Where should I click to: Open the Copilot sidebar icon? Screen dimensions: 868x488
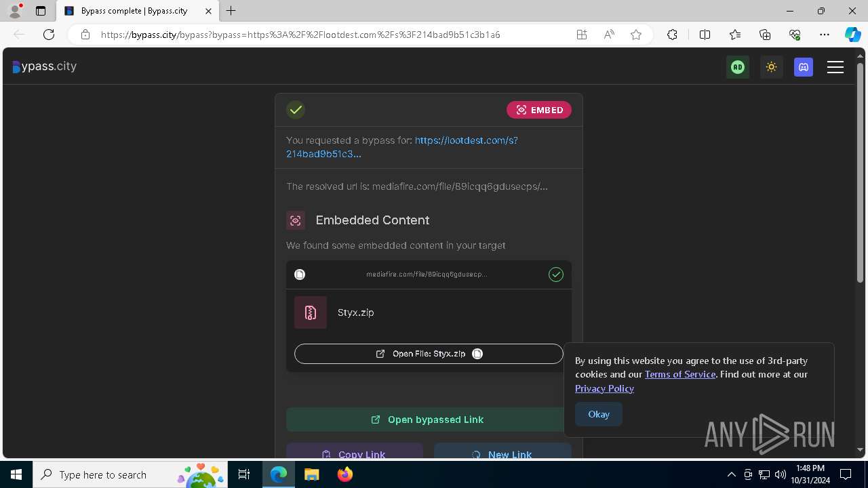pos(852,35)
